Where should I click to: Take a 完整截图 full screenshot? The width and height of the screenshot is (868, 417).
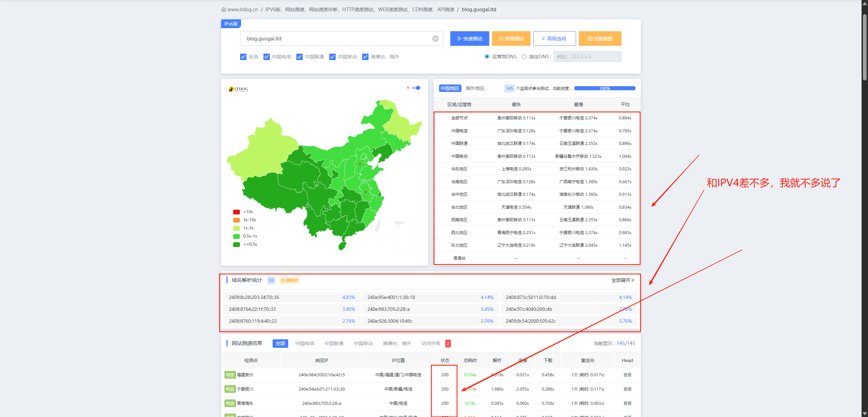(599, 39)
